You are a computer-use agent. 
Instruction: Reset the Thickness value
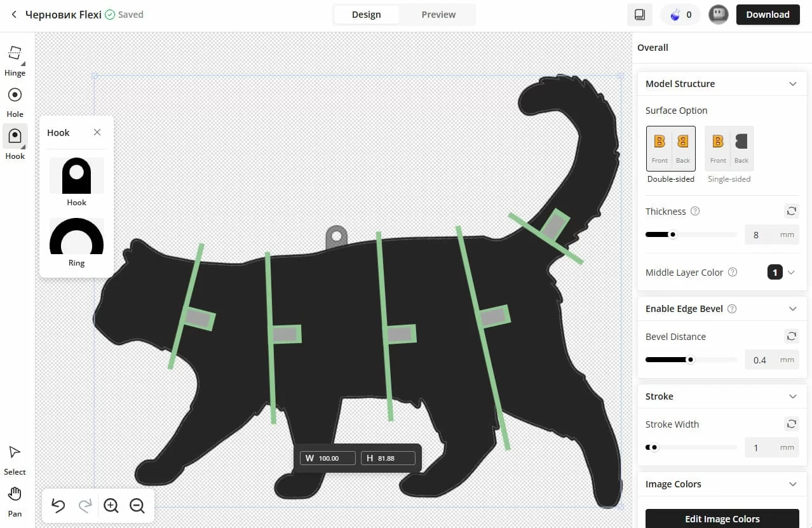791,211
